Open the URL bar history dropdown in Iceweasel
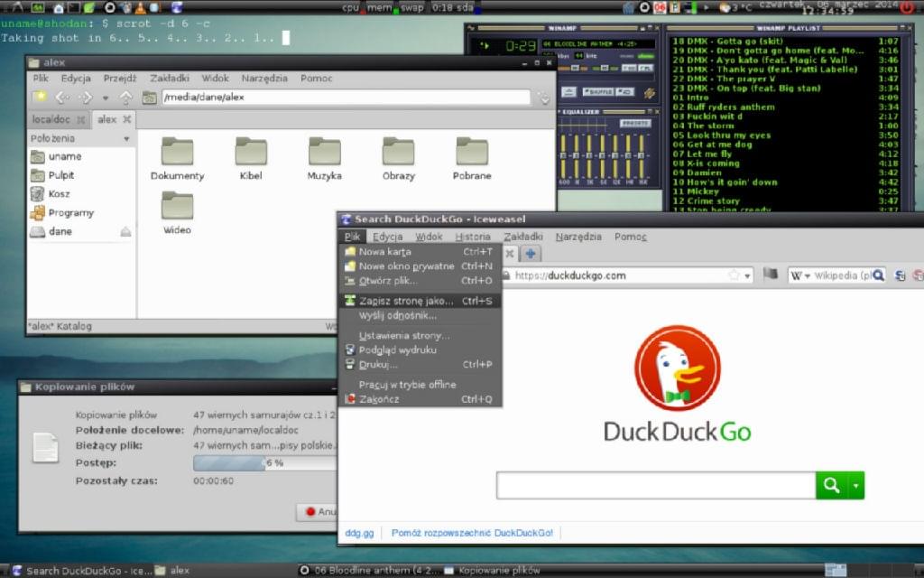The width and height of the screenshot is (924, 578). click(x=747, y=276)
